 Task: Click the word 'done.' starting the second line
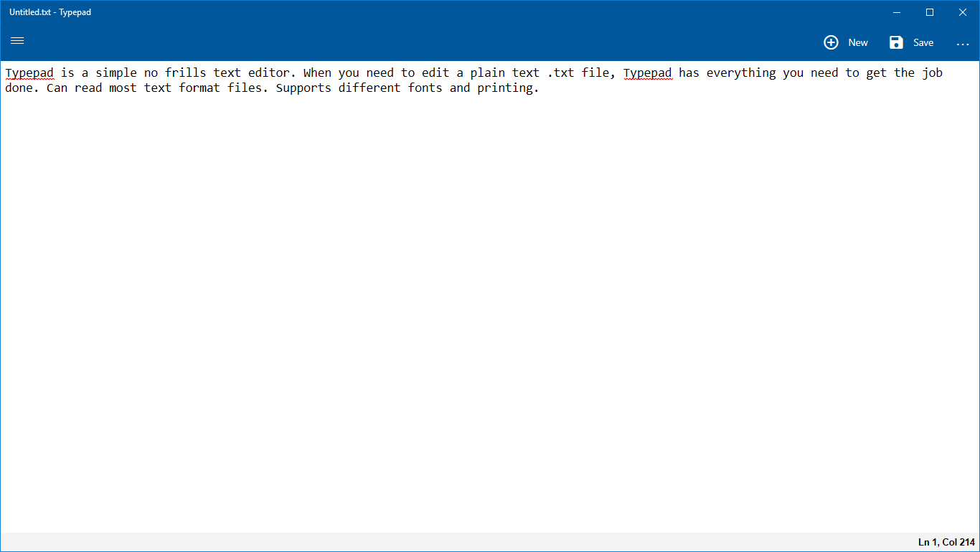(22, 88)
